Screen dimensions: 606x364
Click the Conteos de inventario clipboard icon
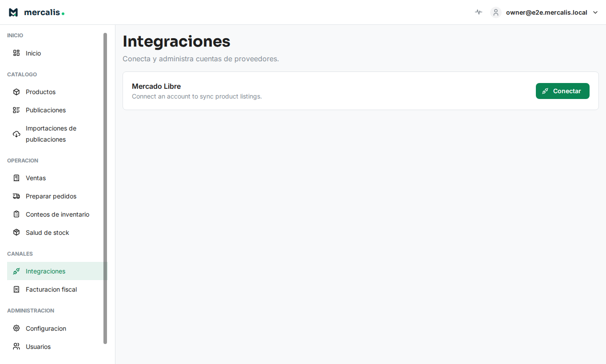coord(16,214)
